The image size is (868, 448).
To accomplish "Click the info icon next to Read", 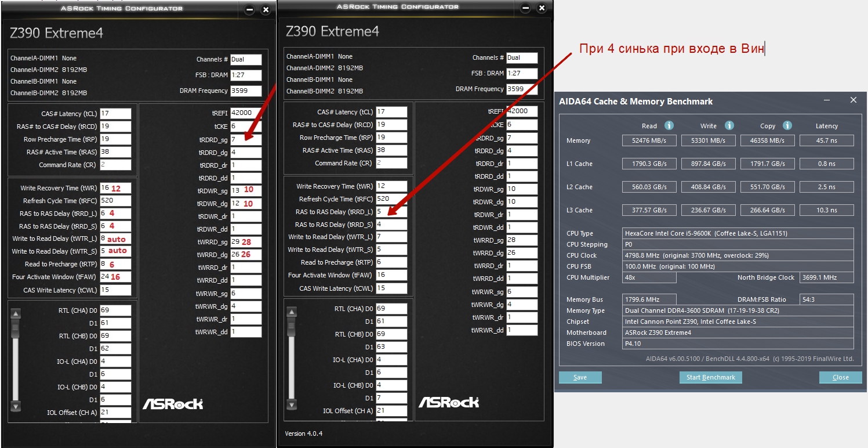I will click(669, 125).
